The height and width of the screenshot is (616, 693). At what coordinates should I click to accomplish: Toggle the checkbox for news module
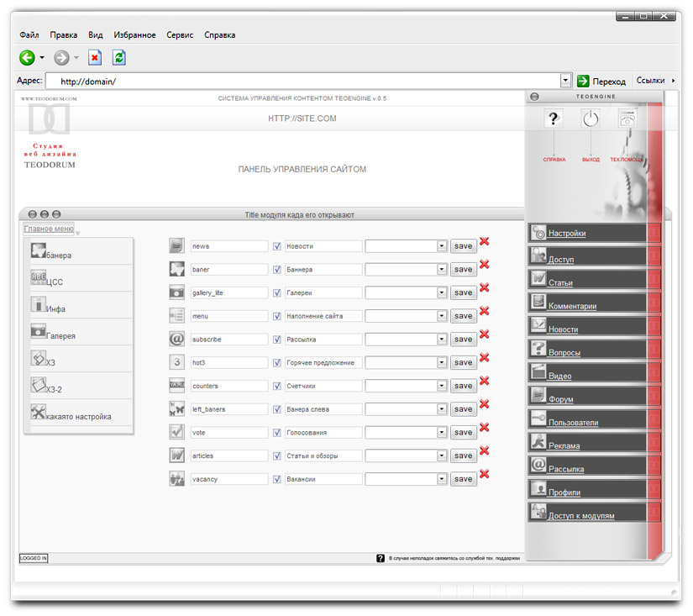click(x=277, y=246)
